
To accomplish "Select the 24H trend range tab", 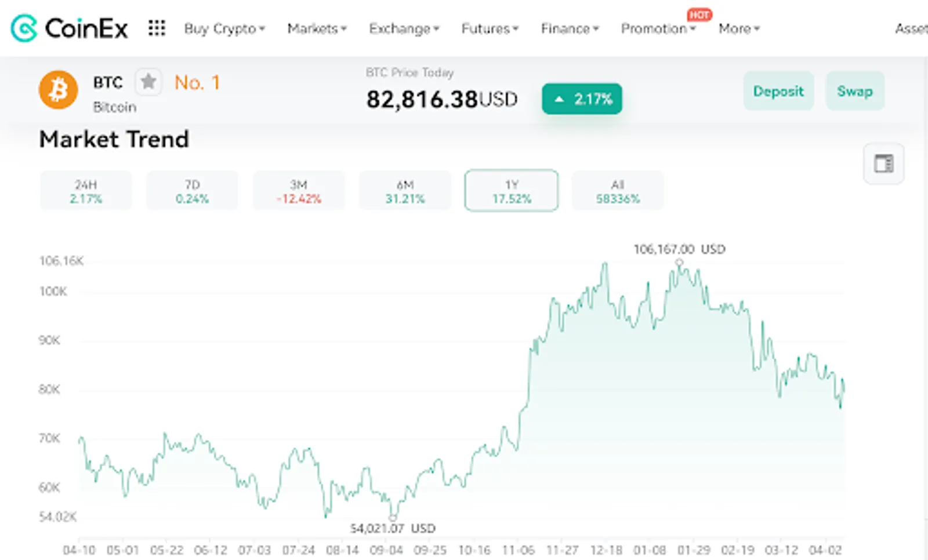I will pyautogui.click(x=86, y=191).
